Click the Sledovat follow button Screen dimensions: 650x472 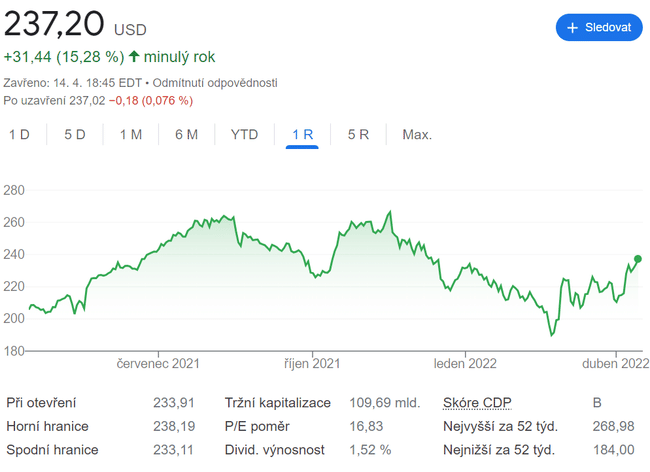[x=598, y=28]
